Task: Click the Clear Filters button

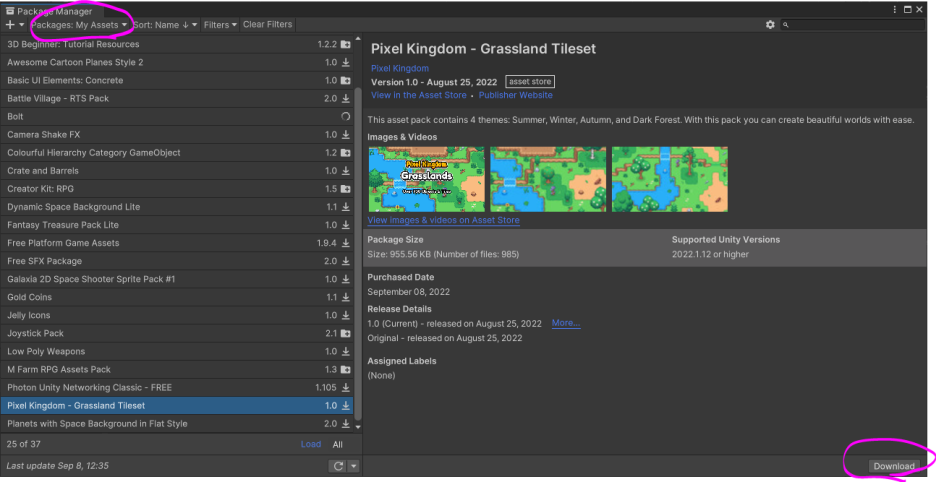Action: (x=267, y=24)
